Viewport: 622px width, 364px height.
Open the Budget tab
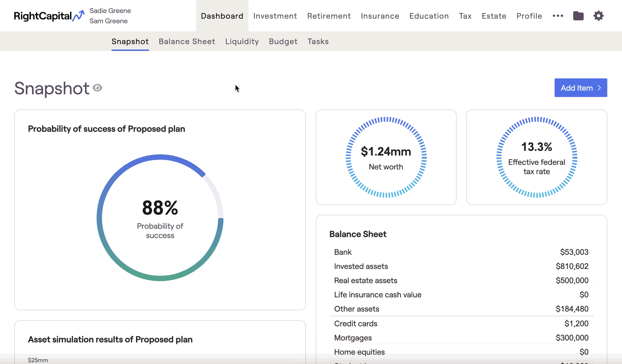click(x=283, y=41)
